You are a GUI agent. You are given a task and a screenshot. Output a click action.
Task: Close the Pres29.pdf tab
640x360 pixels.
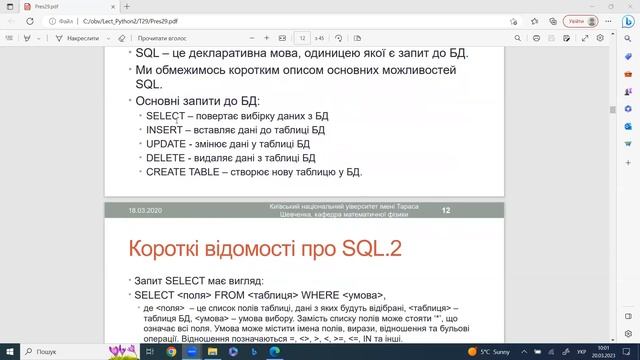pyautogui.click(x=113, y=7)
